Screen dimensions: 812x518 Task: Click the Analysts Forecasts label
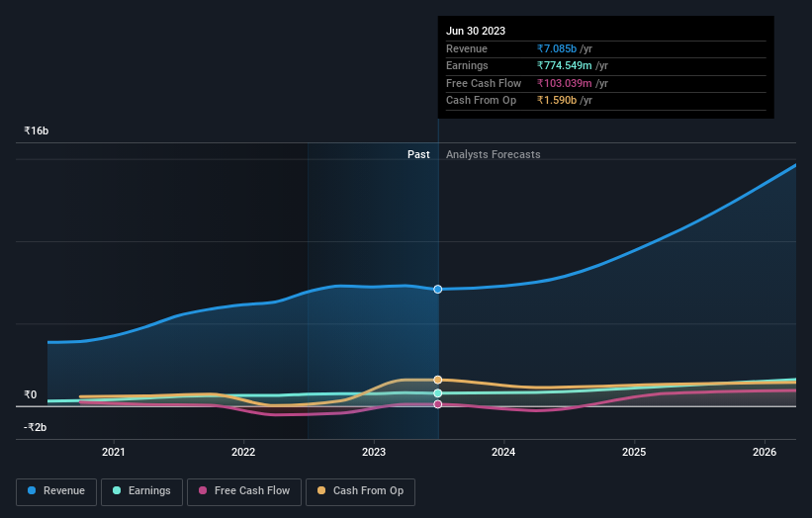click(x=493, y=154)
